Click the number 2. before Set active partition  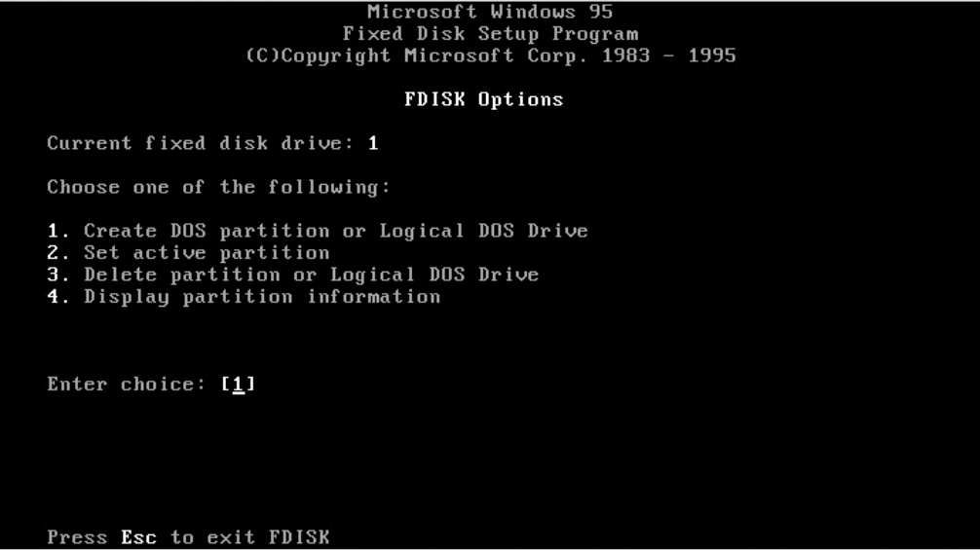(x=58, y=253)
